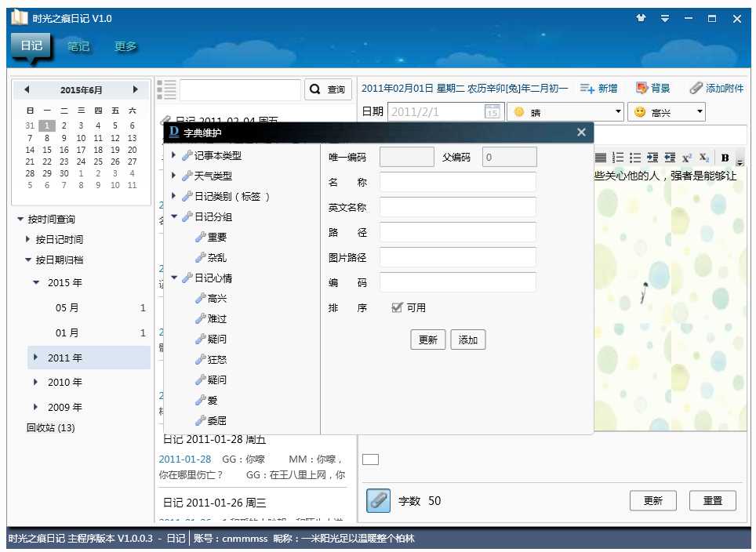This screenshot has height=552, width=756.
Task: Click the increase indent icon
Action: click(652, 158)
